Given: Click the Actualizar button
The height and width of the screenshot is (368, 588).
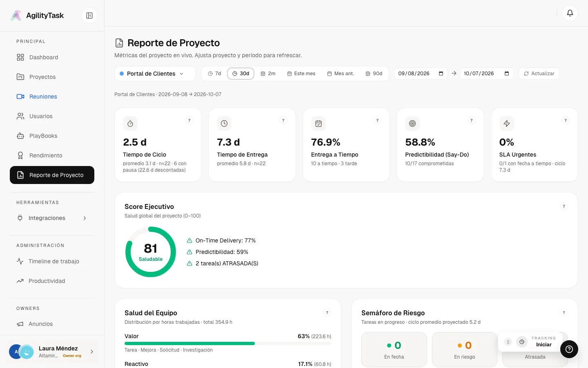Looking at the screenshot, I should point(539,74).
